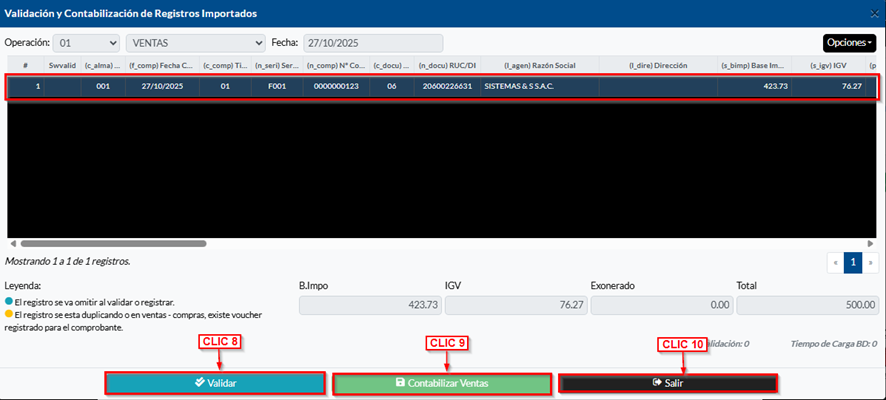
Task: Exit using the Salir button
Action: click(x=667, y=383)
